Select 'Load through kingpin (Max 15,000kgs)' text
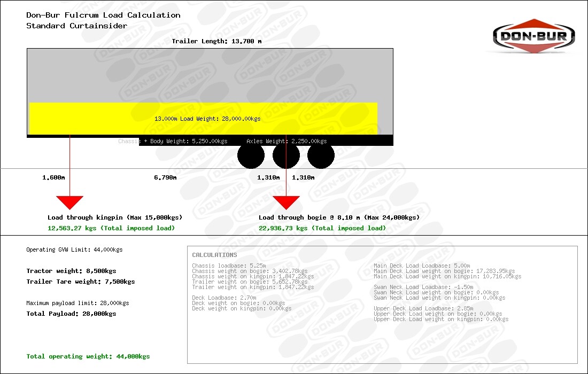This screenshot has height=374, width=588. 115,217
